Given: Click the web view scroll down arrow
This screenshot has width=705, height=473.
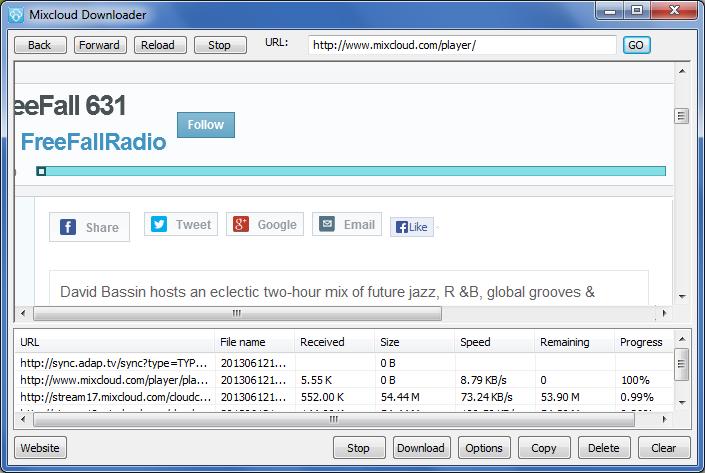Looking at the screenshot, I should (x=682, y=296).
